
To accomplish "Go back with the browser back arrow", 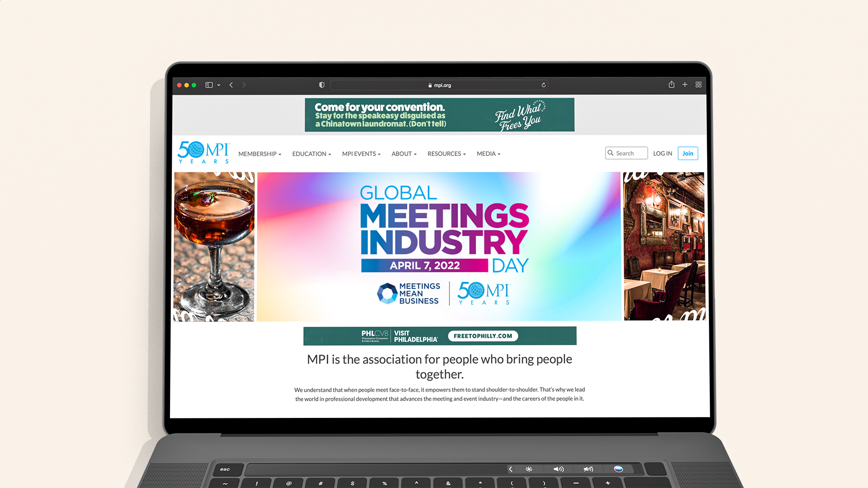I will pos(231,85).
